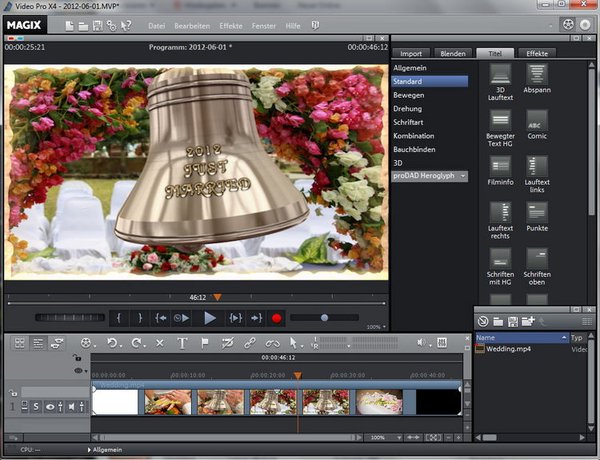Click the delete X icon in timeline toolbar

click(160, 343)
